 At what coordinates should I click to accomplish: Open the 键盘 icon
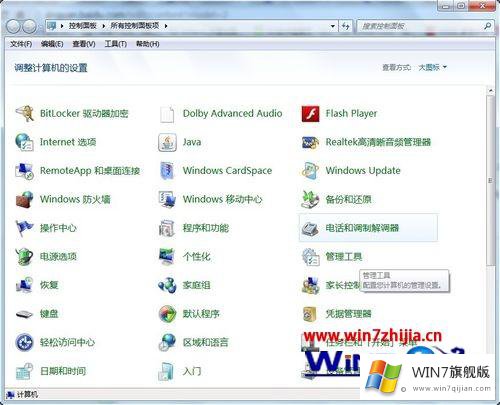[24, 314]
